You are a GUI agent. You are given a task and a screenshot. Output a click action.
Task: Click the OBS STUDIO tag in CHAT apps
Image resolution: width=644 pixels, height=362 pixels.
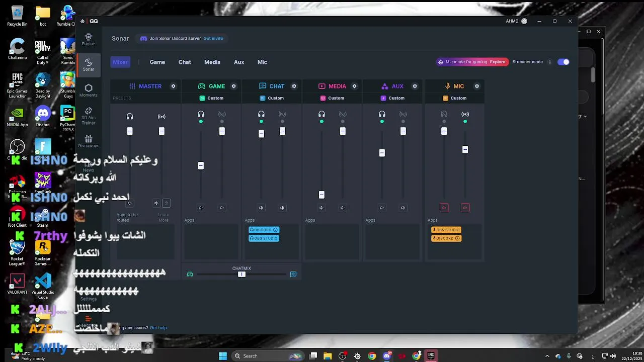tap(264, 238)
